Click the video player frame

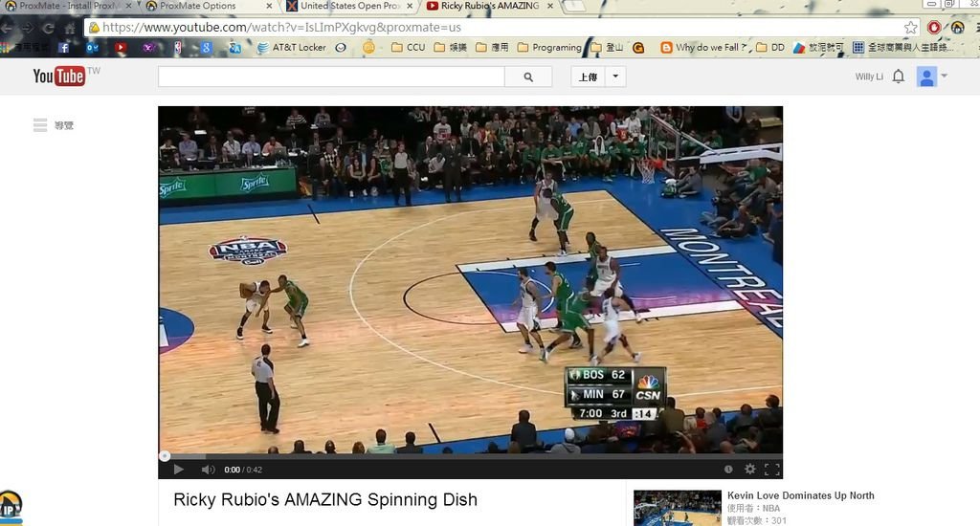point(470,280)
